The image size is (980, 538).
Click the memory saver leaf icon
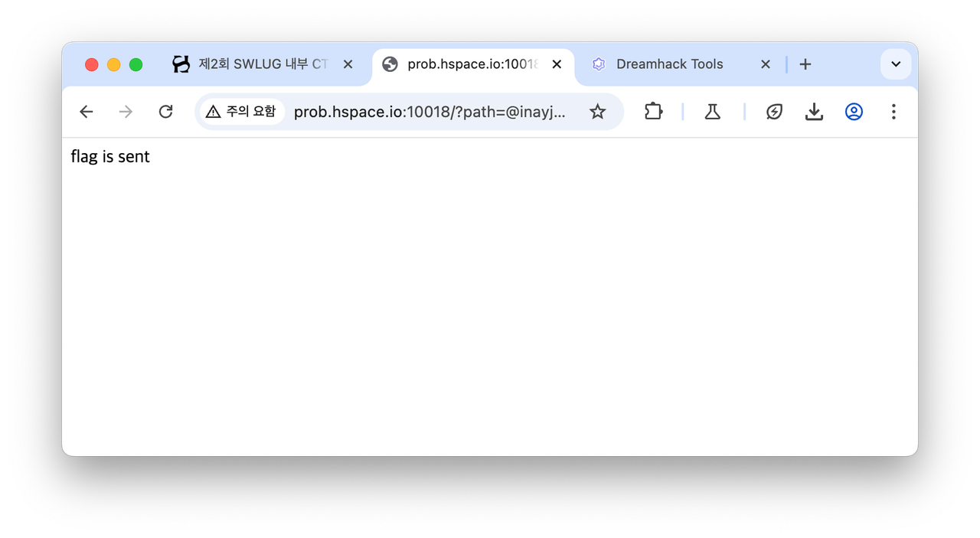pos(774,112)
